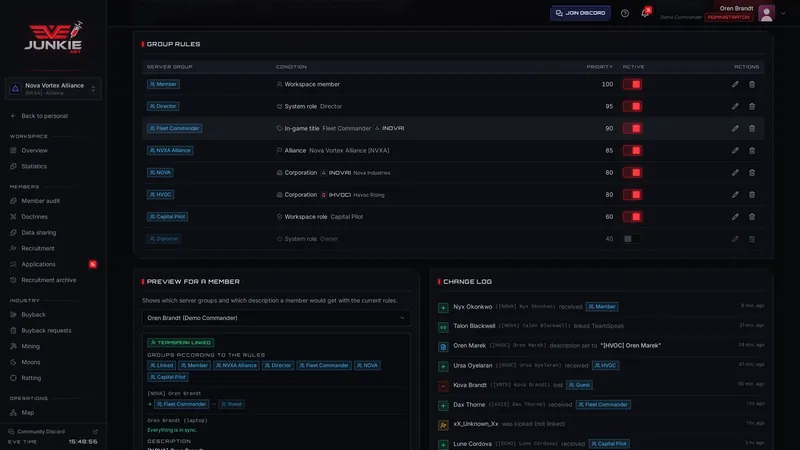Viewport: 800px width, 450px height.
Task: Open the member preview dropdown Oren Brandt
Action: (276, 318)
